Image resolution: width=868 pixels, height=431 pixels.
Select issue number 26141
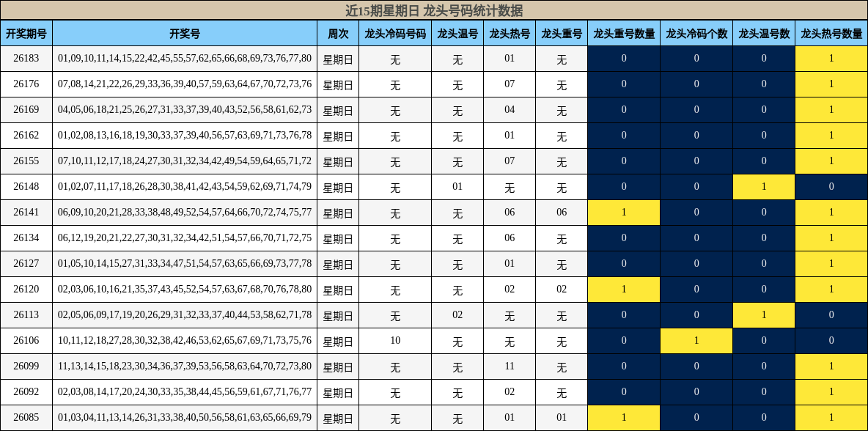(26, 213)
